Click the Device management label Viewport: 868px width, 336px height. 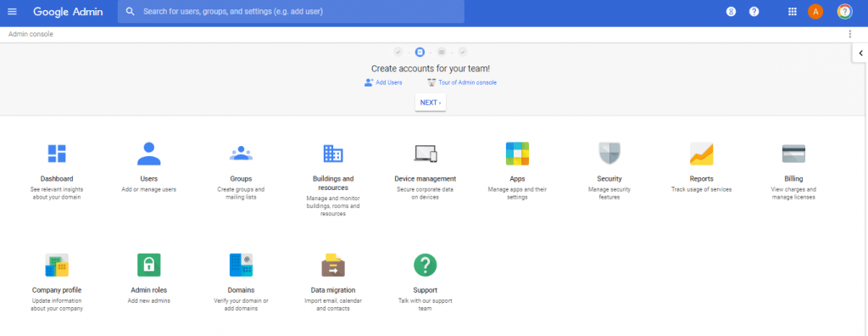pos(426,179)
